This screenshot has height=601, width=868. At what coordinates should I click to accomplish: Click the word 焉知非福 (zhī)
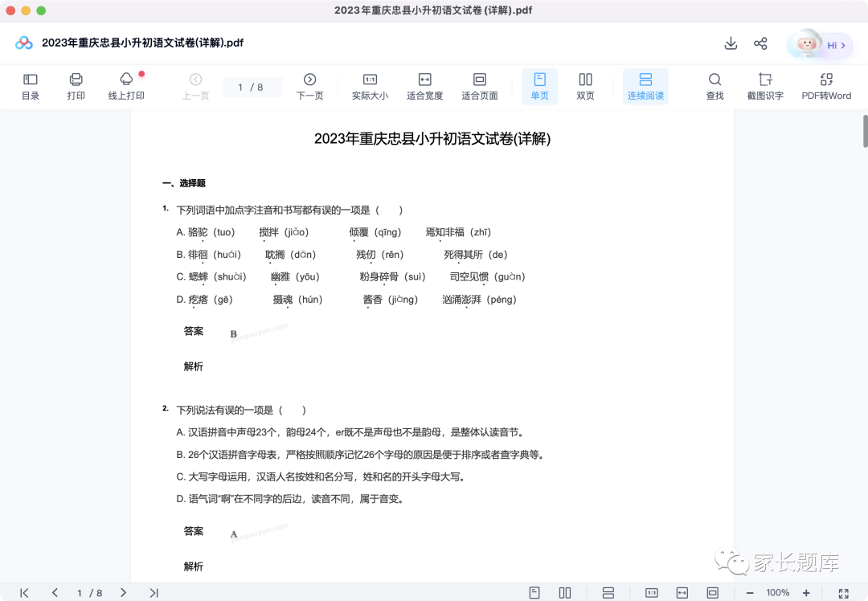458,232
